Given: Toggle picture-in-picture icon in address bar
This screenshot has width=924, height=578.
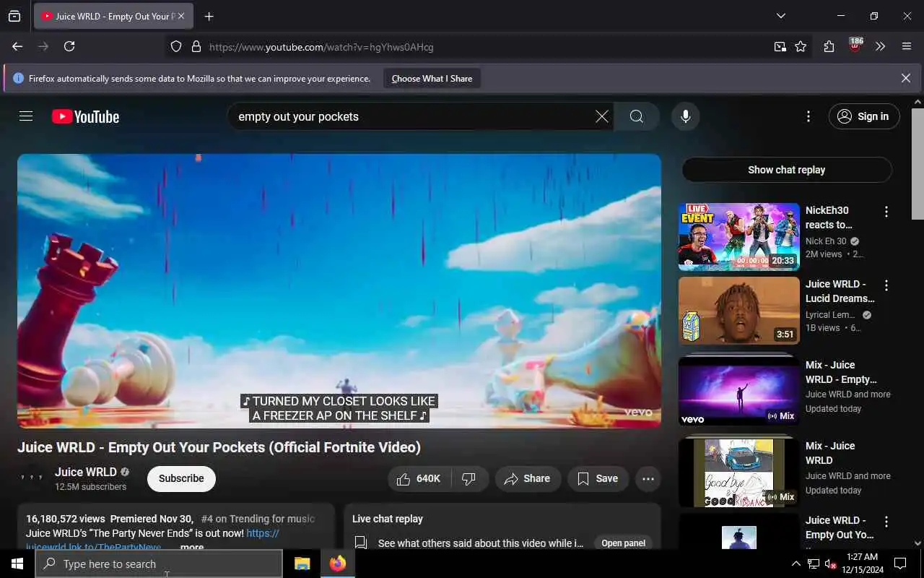Looking at the screenshot, I should pyautogui.click(x=780, y=46).
